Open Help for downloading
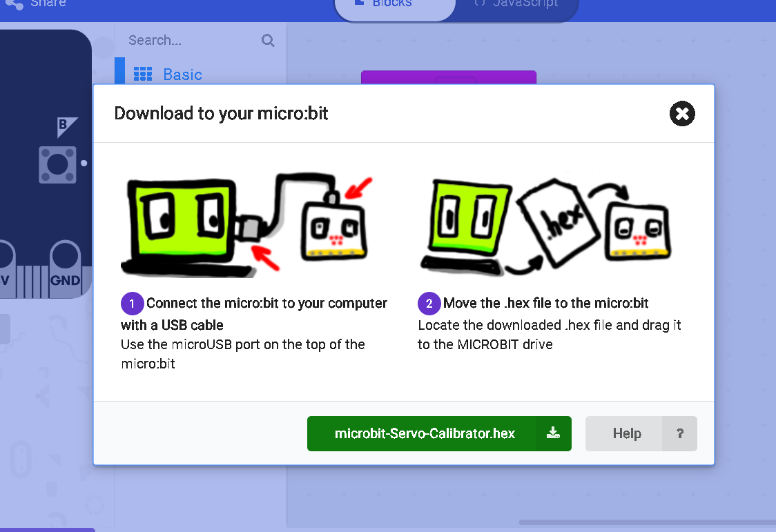 pos(641,433)
